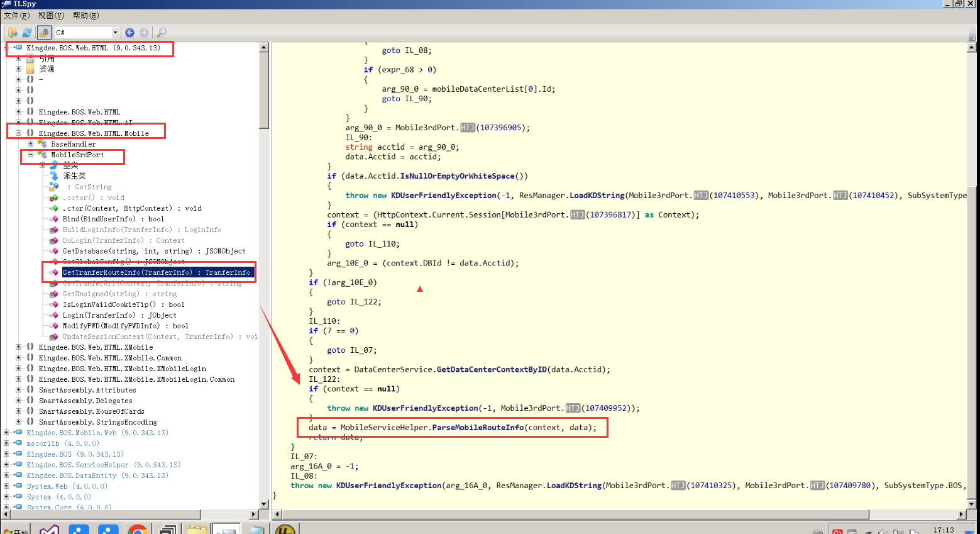Click the Bind(BindUserInfo) method icon
This screenshot has width=980, height=534.
point(55,219)
